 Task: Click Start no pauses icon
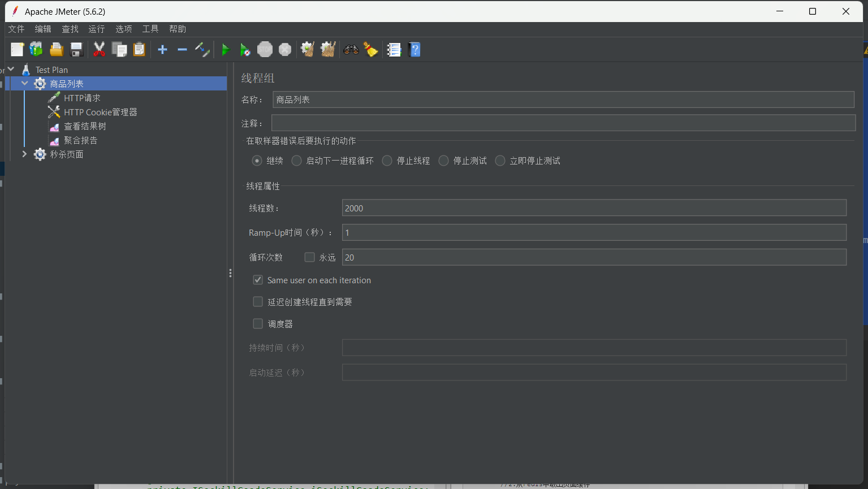[x=245, y=50]
